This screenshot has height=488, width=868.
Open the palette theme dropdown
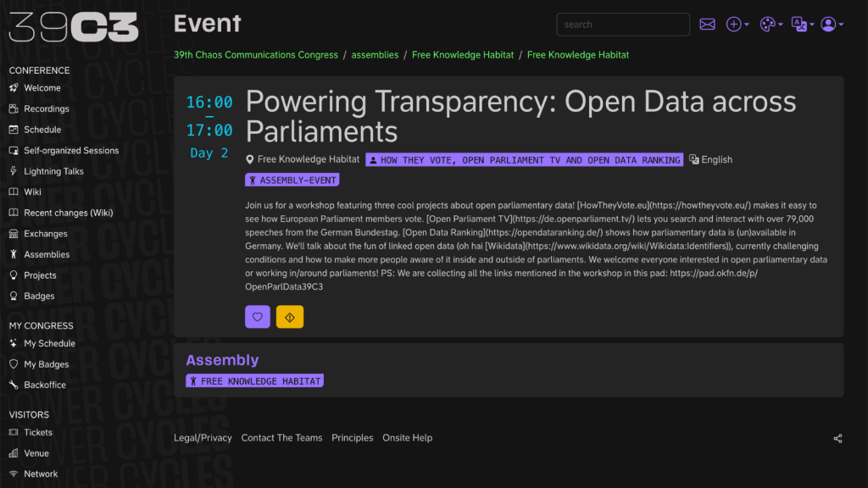point(770,25)
